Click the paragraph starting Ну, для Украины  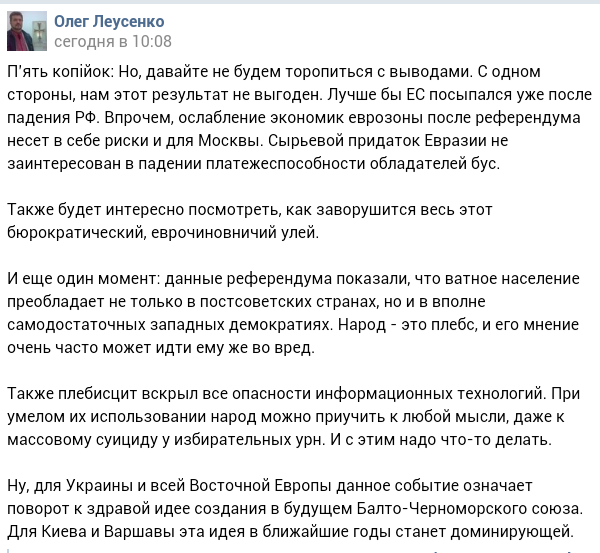tap(295, 509)
